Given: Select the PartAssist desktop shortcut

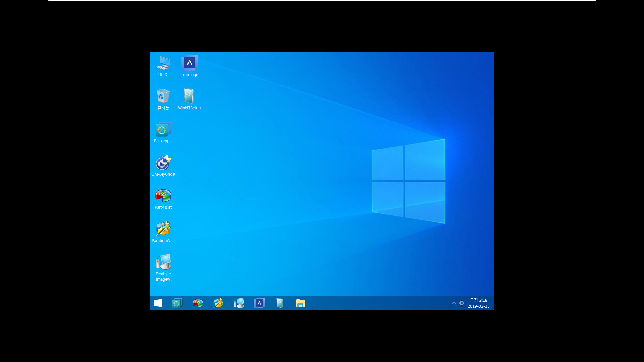Looking at the screenshot, I should [x=163, y=199].
